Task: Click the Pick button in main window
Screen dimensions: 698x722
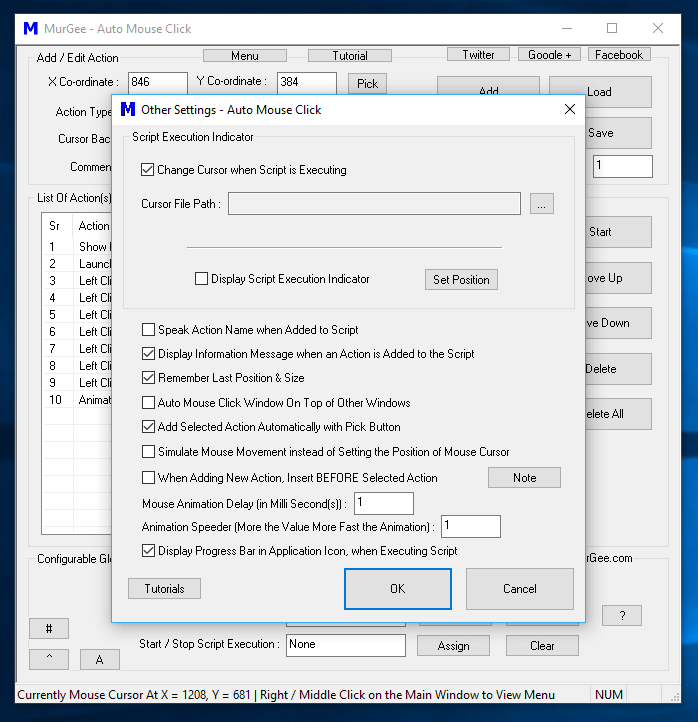Action: coord(367,83)
